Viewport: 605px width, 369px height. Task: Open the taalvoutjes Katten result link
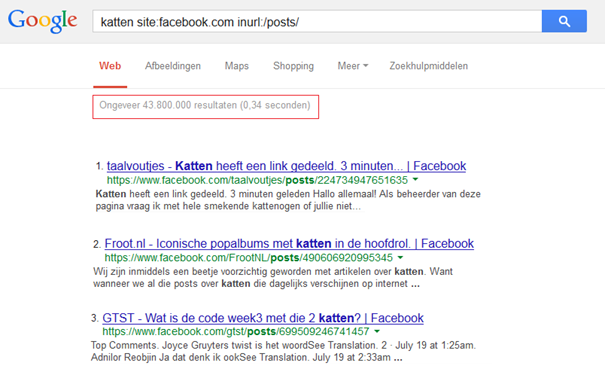tap(286, 166)
